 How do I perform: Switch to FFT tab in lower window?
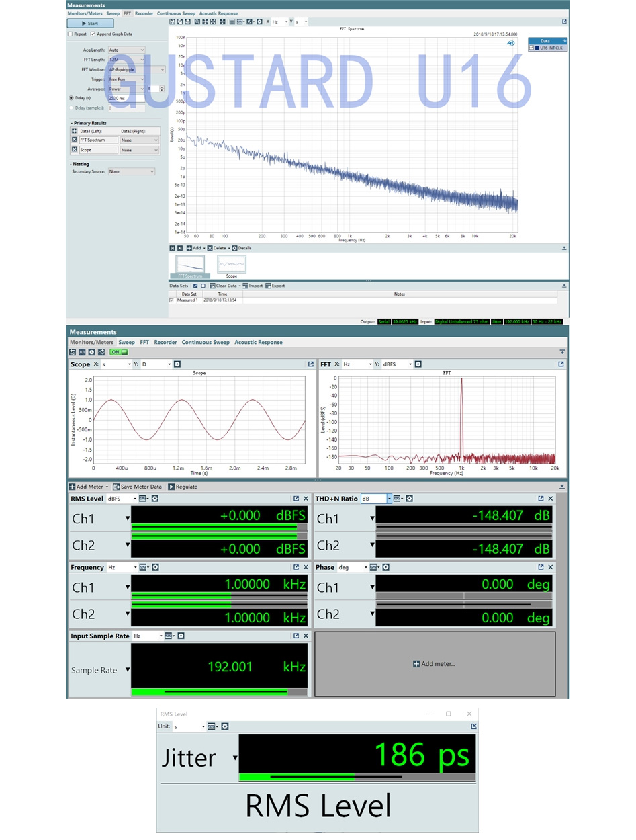[x=144, y=342]
